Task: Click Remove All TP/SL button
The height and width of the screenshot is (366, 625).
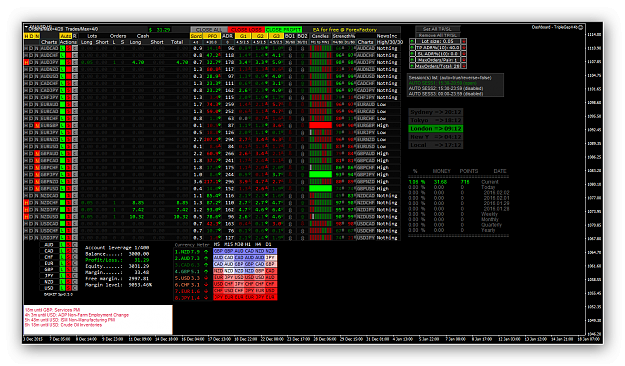Action: [438, 35]
